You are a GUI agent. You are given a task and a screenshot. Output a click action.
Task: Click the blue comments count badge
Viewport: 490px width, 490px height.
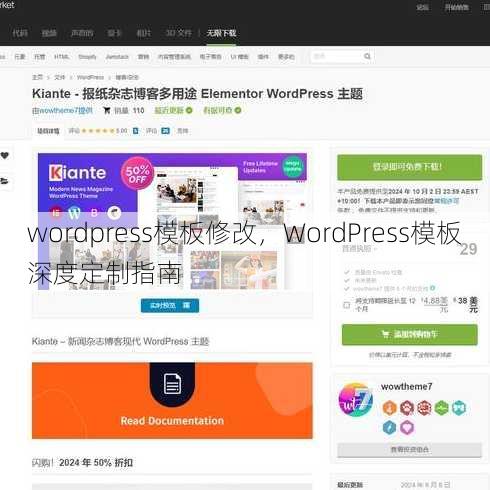[165, 131]
